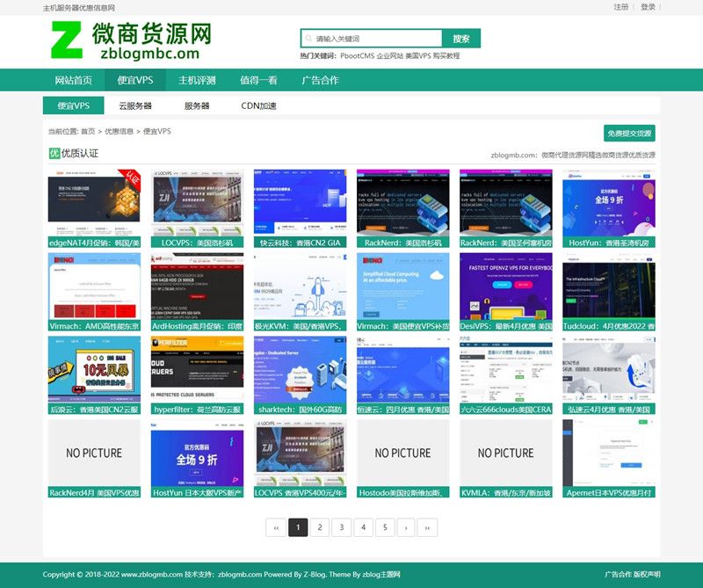Click the first-page « arrow in pagination
The image size is (703, 588).
(277, 527)
